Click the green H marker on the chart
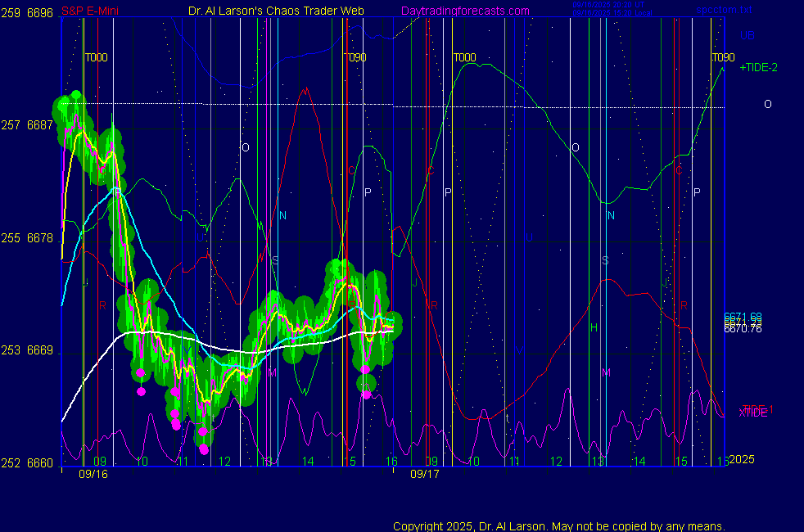 (594, 327)
